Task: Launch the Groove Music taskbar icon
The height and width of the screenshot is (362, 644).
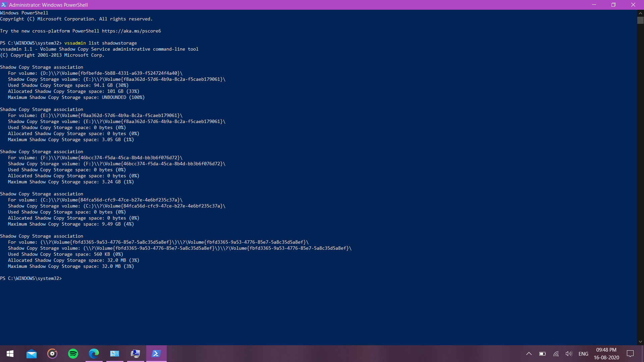Action: pyautogui.click(x=52, y=354)
